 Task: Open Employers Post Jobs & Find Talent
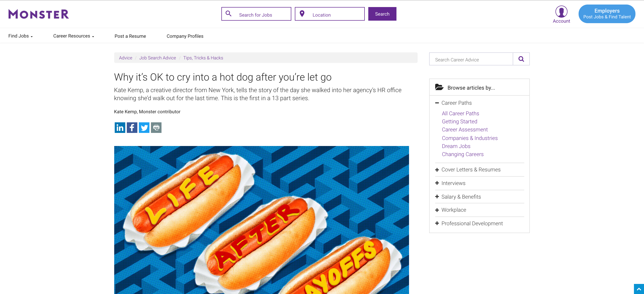[607, 14]
